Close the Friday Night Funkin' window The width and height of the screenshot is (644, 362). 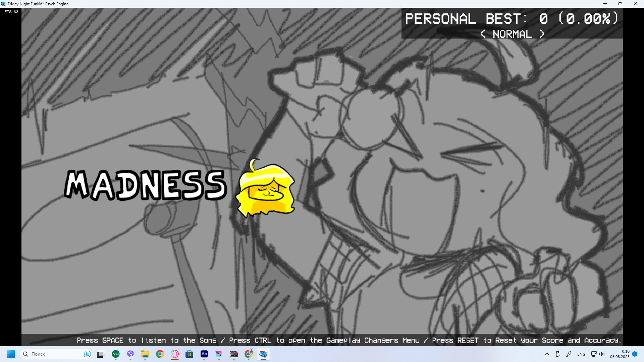636,4
